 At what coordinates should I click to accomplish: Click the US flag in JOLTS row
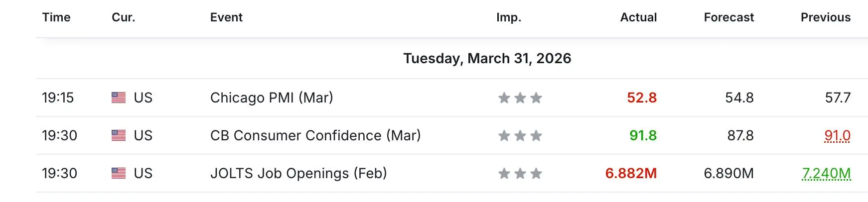pos(119,173)
